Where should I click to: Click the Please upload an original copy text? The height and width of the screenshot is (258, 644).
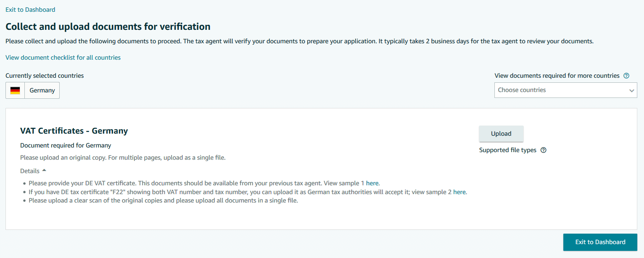123,158
